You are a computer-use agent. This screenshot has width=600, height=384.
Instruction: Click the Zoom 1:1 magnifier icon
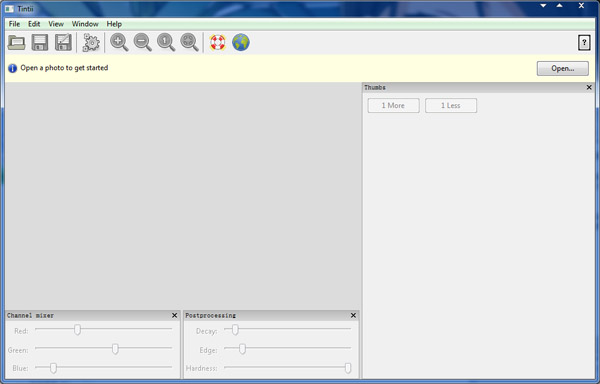pos(166,42)
